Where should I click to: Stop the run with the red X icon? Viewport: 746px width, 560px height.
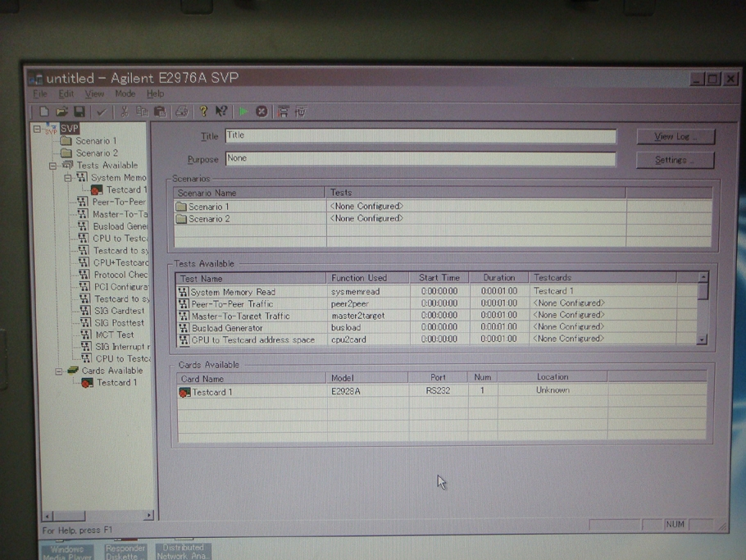click(262, 112)
